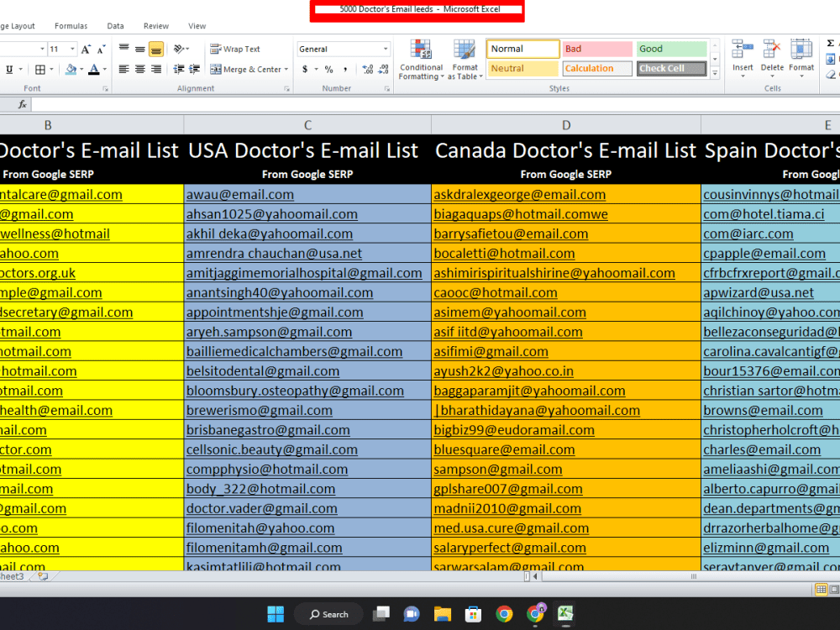The image size is (840, 630).
Task: Align text right in cell
Action: click(156, 69)
